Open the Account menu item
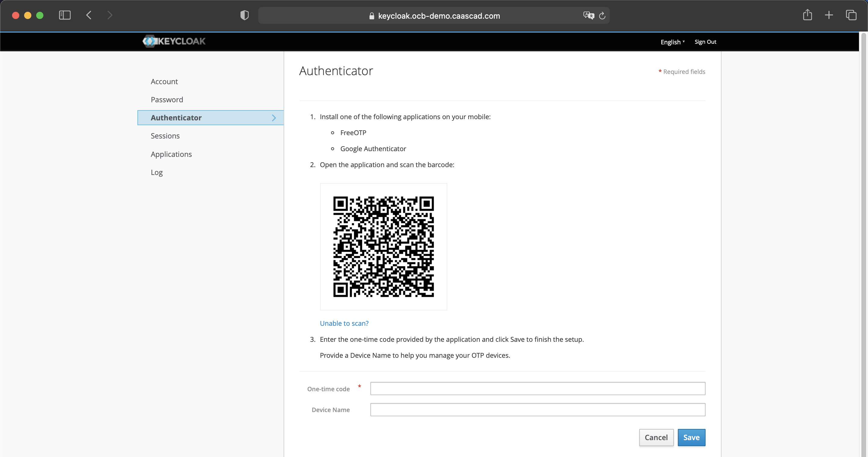This screenshot has height=457, width=868. pos(164,82)
